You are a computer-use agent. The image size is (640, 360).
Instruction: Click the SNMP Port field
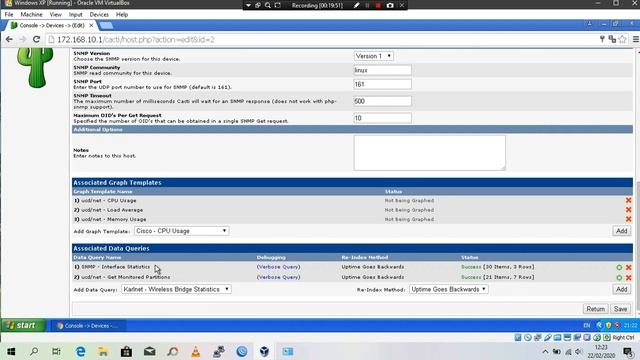pos(382,84)
